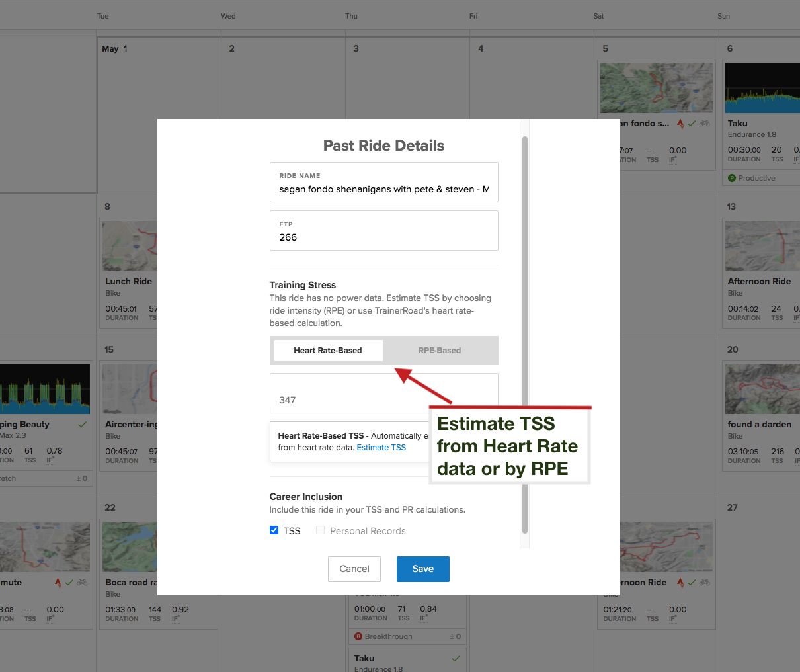This screenshot has height=672, width=800.
Task: Click the Boca road race ride title
Action: (131, 582)
